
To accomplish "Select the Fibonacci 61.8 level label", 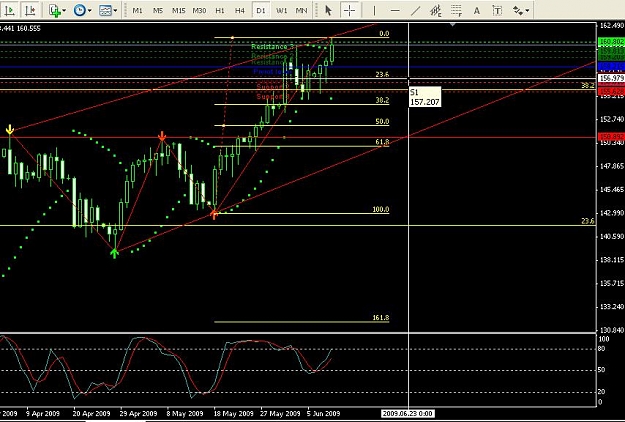I will point(382,142).
